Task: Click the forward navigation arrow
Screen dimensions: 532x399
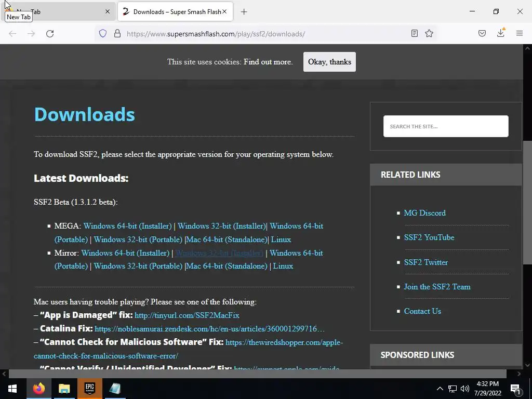Action: point(31,34)
